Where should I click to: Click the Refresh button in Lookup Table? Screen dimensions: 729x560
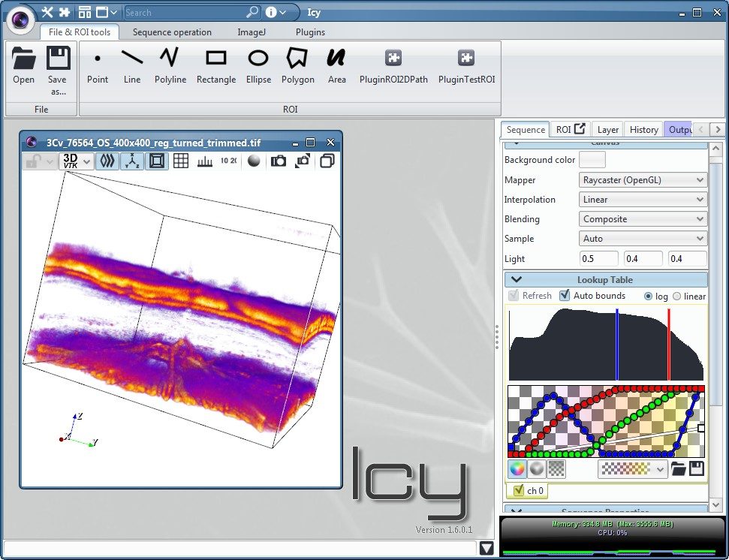point(531,295)
